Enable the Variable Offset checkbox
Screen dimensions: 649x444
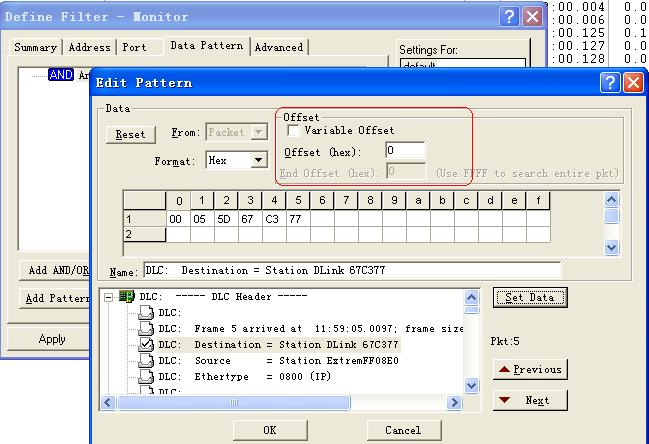coord(293,131)
